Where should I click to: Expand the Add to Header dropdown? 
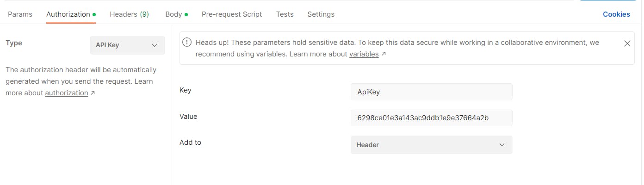[x=431, y=145]
